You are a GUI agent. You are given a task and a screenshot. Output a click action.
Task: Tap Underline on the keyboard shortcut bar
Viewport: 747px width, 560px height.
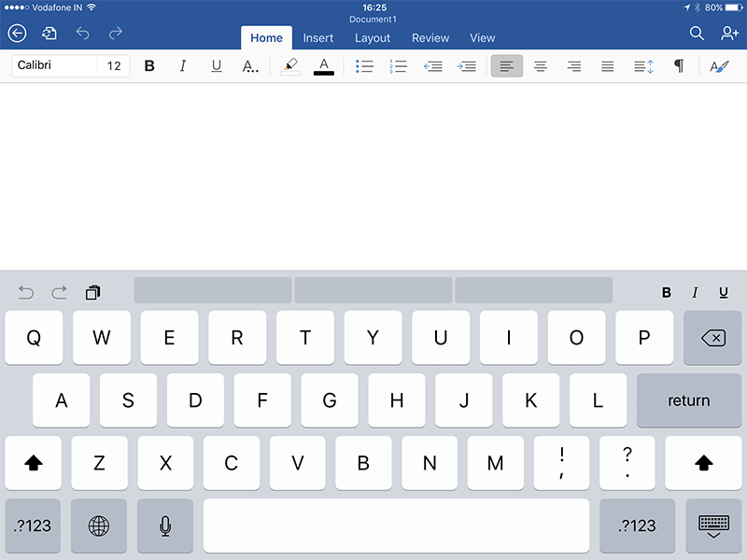[x=723, y=292]
